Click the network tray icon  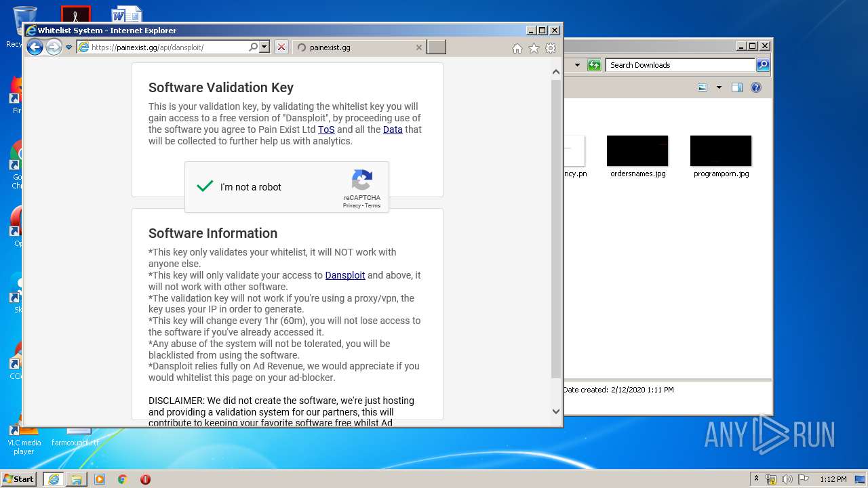click(x=771, y=479)
